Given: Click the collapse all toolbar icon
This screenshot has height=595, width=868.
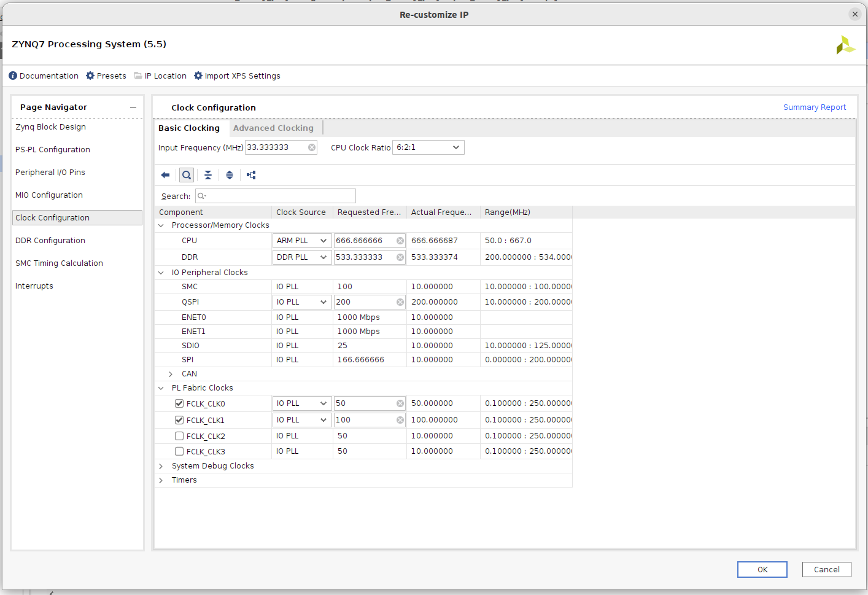Looking at the screenshot, I should tap(208, 175).
